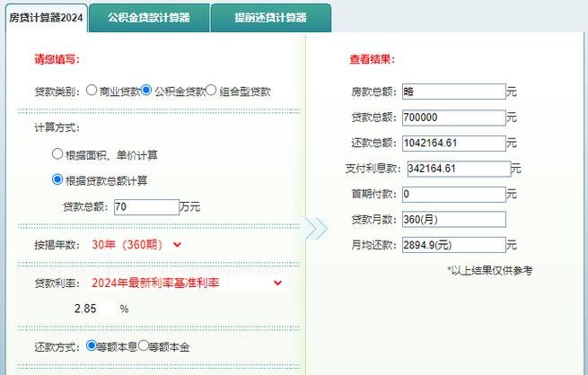The height and width of the screenshot is (375, 588).
Task: Choose 根据贷款总额计算 option
Action: [x=57, y=179]
